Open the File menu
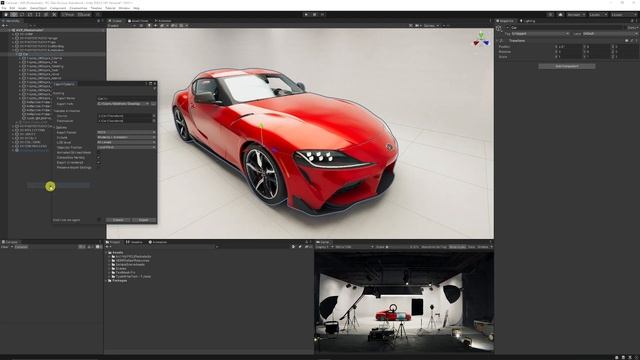The image size is (640, 360). pos(4,8)
